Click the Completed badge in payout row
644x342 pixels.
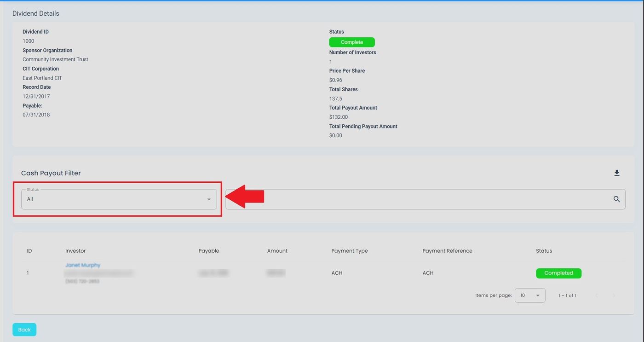coord(558,273)
